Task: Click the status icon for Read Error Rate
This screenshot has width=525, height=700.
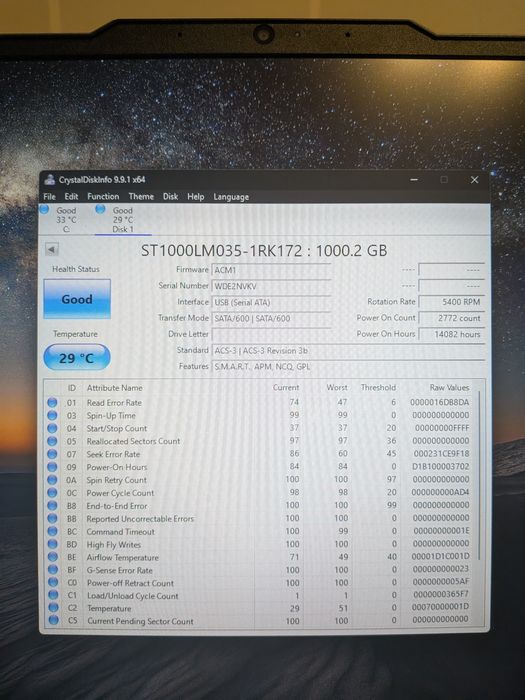Action: [x=52, y=402]
